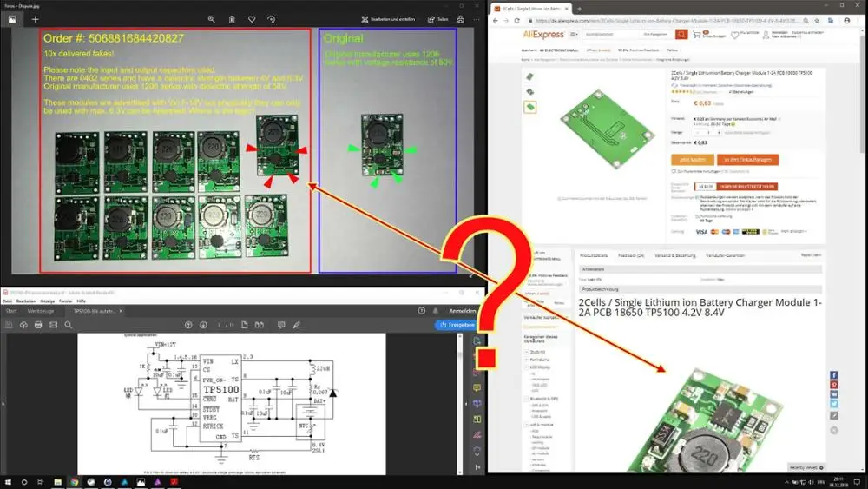Rotate the image in the Photos app

point(271,19)
